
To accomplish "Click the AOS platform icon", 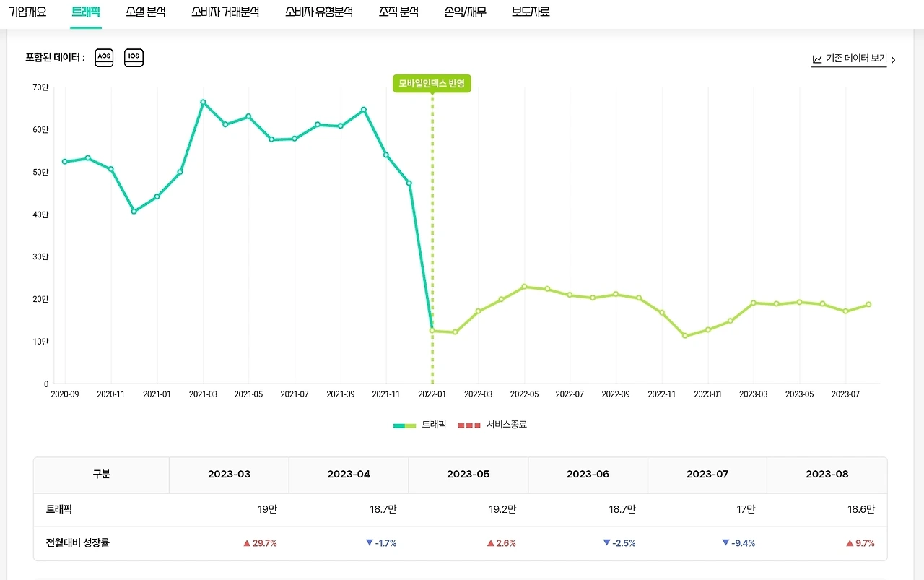I will coord(105,58).
